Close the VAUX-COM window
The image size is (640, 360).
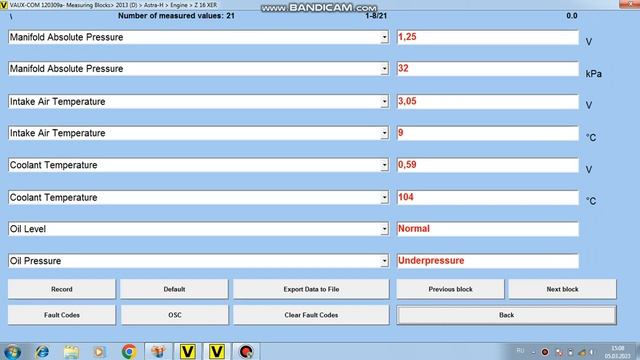[629, 4]
